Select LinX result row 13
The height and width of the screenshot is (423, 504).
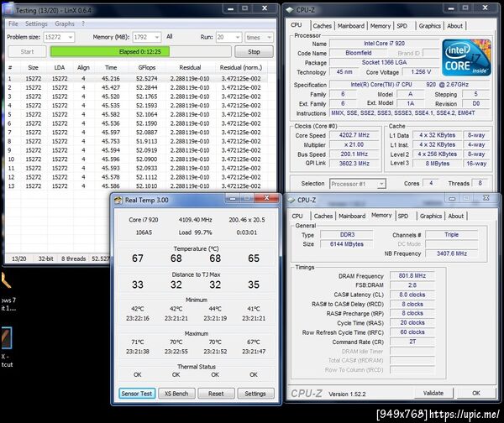pos(136,186)
